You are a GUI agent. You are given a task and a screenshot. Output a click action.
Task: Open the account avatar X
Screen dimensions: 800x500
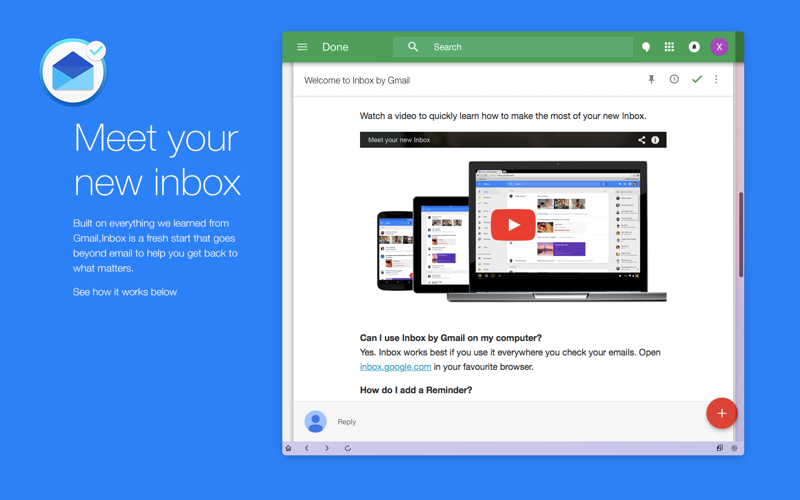click(x=719, y=47)
